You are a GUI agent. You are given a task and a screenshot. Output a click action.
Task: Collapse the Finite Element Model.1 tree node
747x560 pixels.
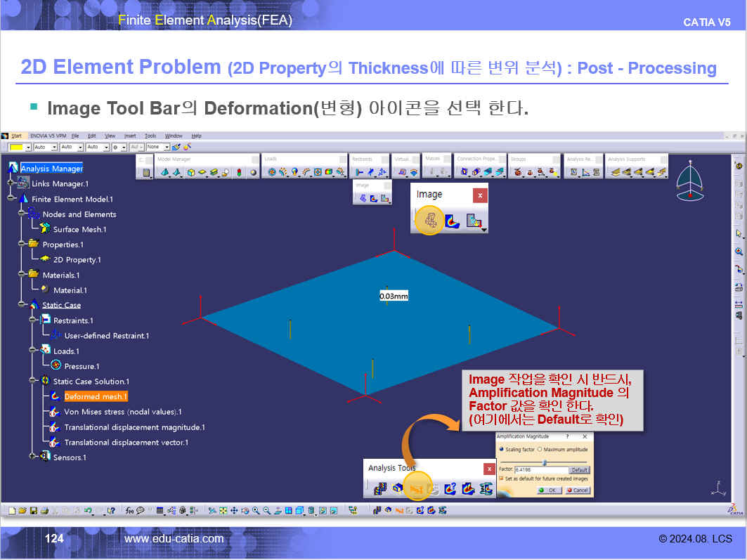(11, 200)
